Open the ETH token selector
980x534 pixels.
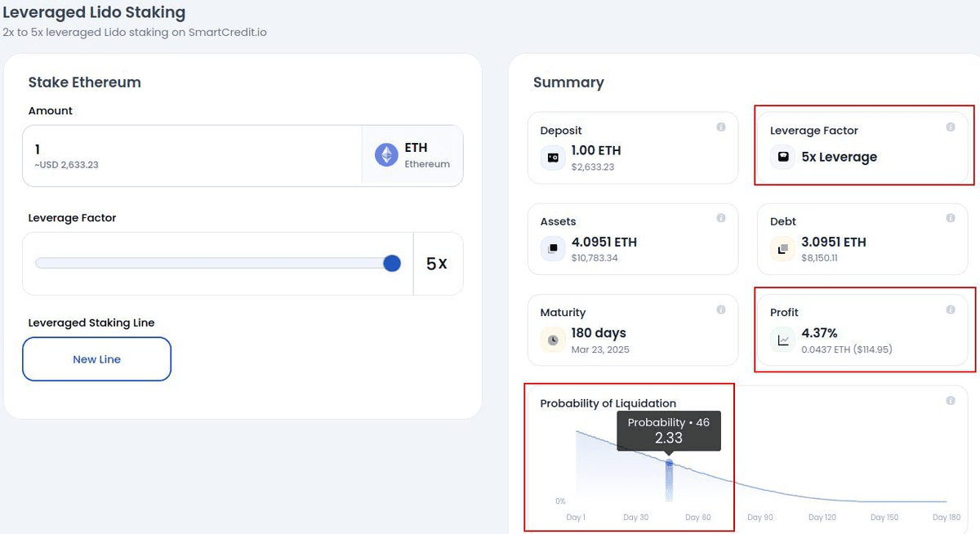[412, 155]
